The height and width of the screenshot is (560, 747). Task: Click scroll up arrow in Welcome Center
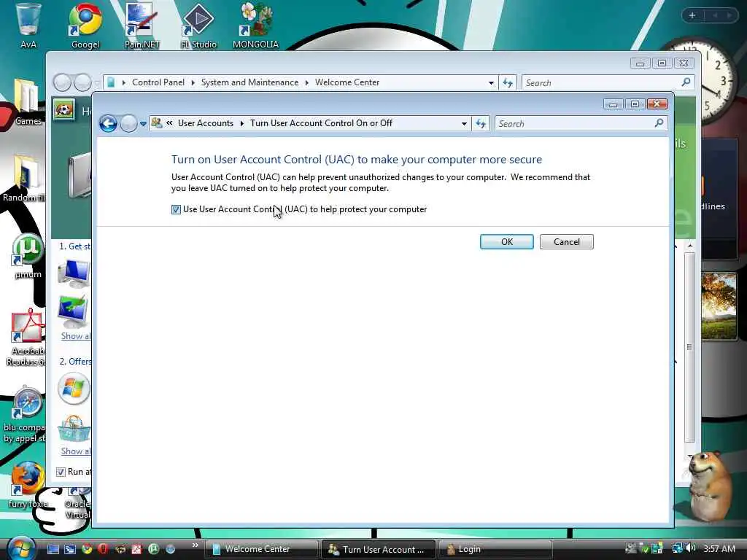(690, 246)
